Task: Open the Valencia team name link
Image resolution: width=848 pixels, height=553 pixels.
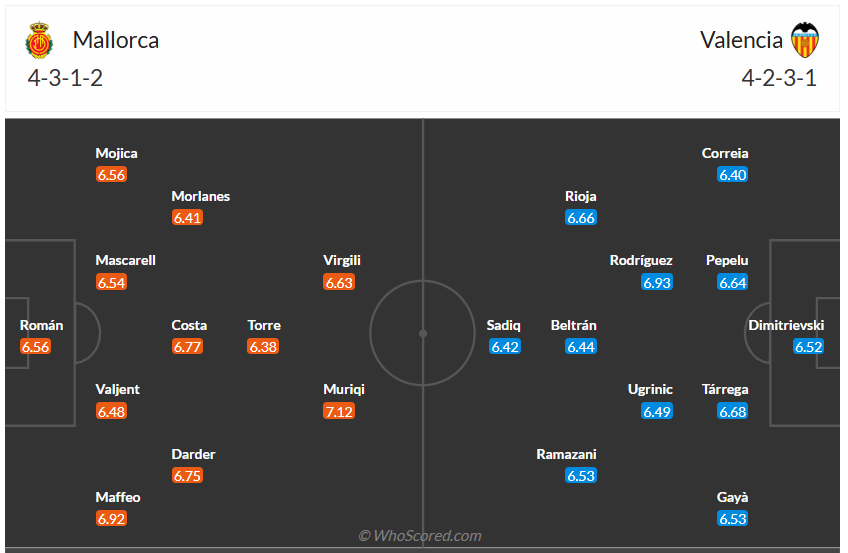Action: point(741,40)
